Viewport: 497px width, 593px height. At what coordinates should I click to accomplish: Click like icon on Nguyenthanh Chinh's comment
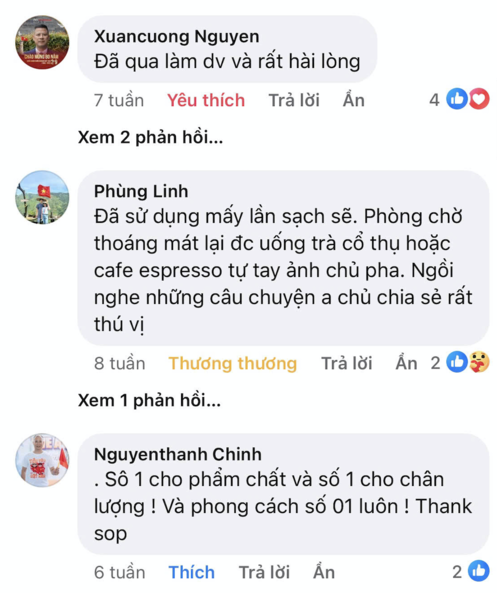[478, 571]
